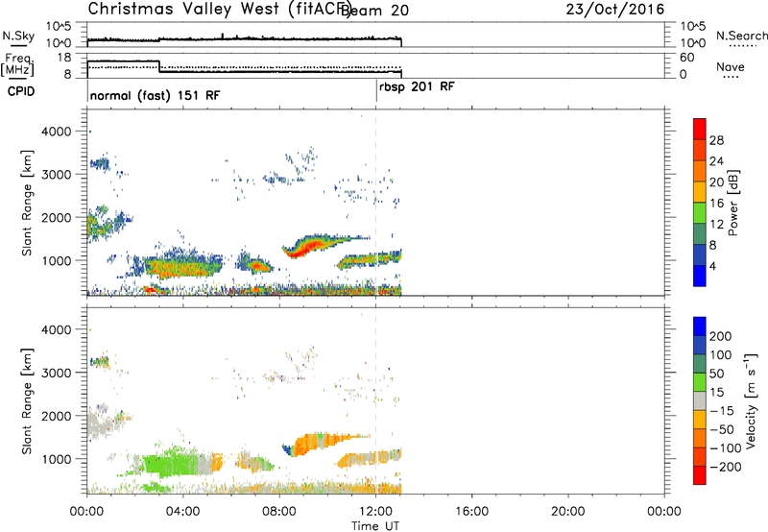Click the 'normal (fast) 151 RF' label
Screen dimensions: 768x532
[155, 95]
